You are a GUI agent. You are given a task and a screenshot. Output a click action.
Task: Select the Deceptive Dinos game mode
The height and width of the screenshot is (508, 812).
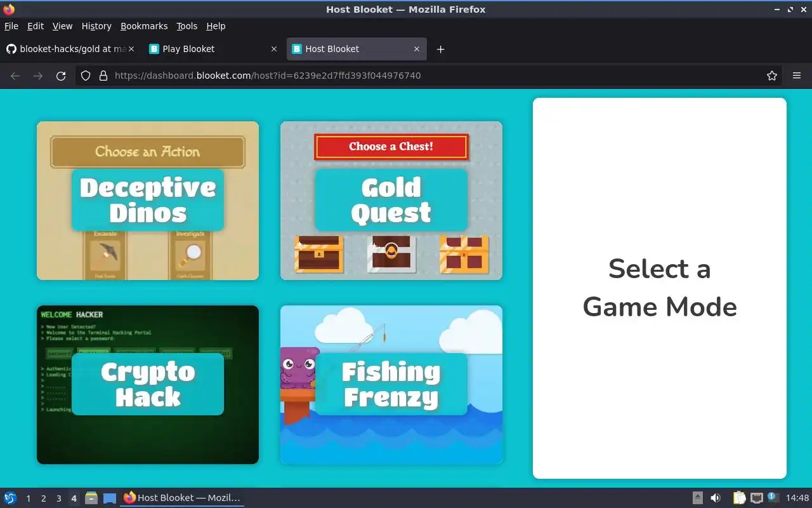(148, 201)
